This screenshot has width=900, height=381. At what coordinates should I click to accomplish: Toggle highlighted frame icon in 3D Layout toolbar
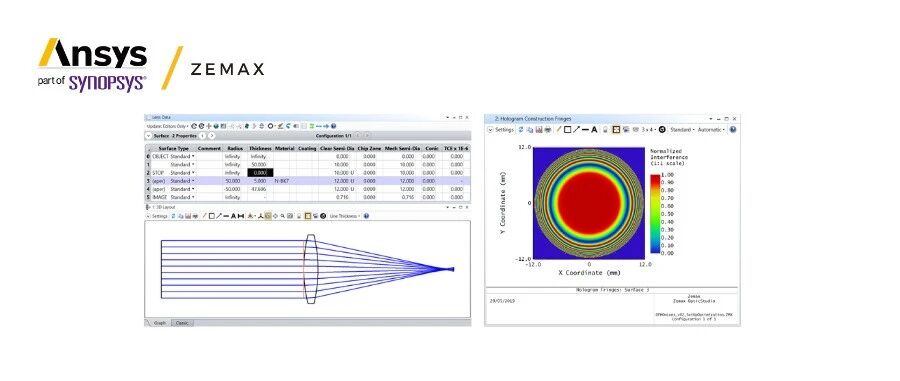coord(308,216)
